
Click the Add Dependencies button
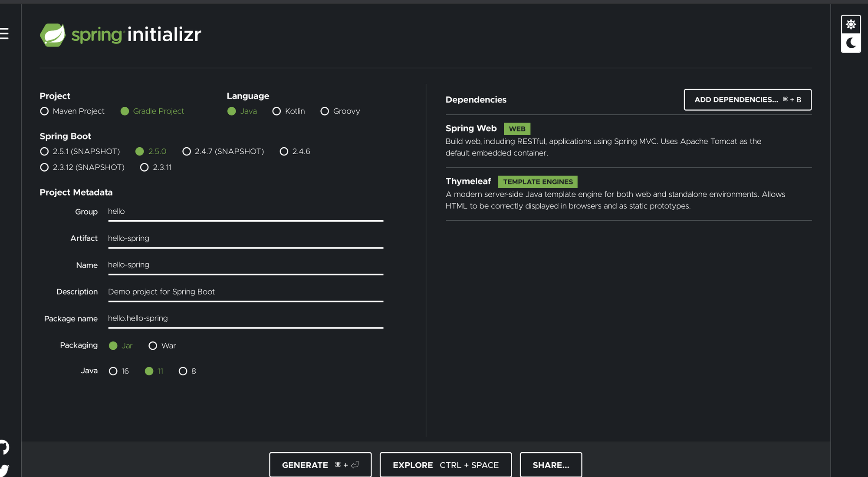[747, 99]
